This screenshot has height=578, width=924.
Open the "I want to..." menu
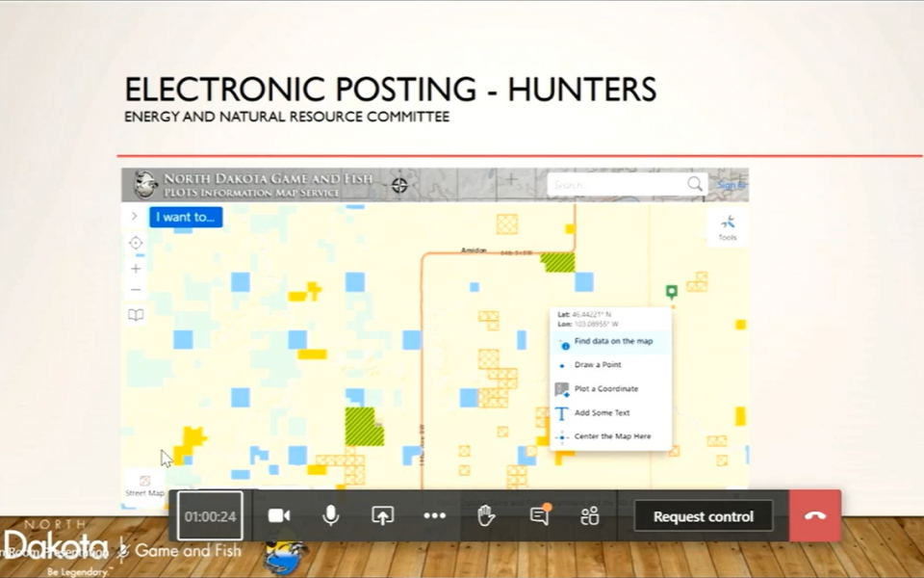tap(186, 217)
